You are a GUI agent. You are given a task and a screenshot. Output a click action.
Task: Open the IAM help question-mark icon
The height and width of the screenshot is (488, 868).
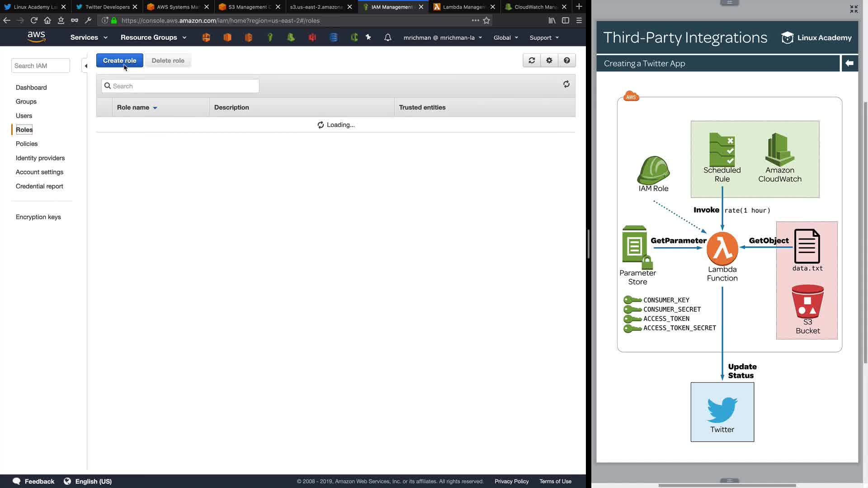(x=566, y=61)
